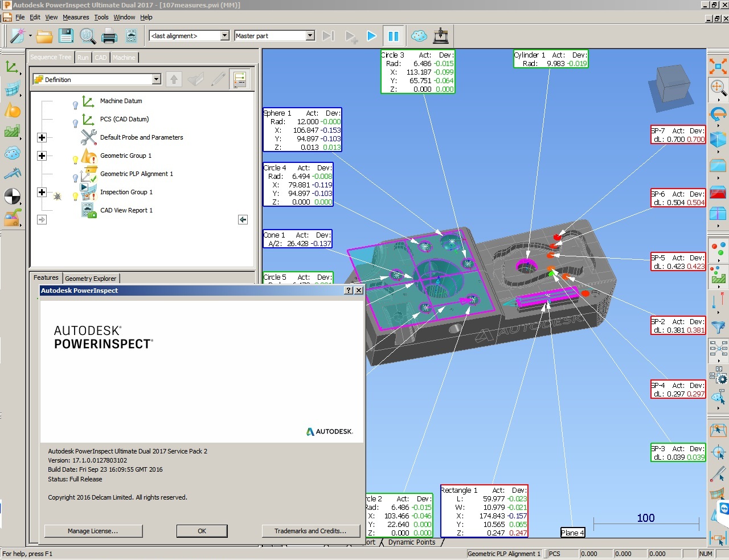Click the red shaded box view icon
This screenshot has width=729, height=560.
coord(718,193)
